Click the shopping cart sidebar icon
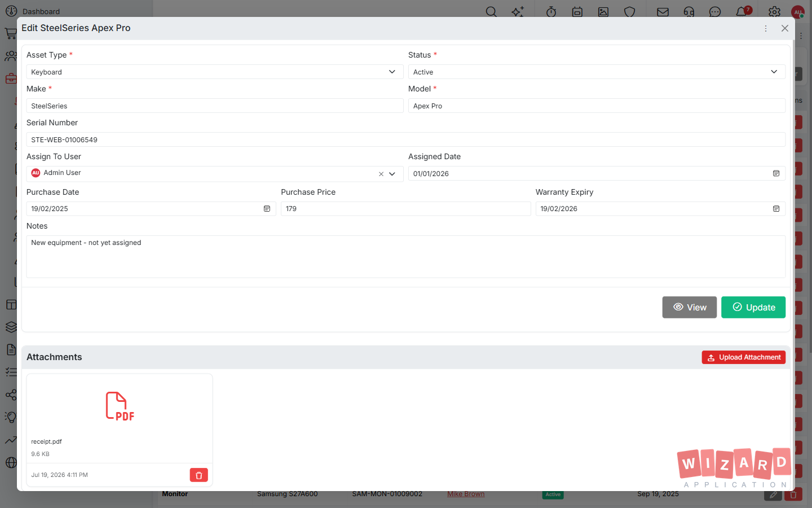 click(11, 33)
